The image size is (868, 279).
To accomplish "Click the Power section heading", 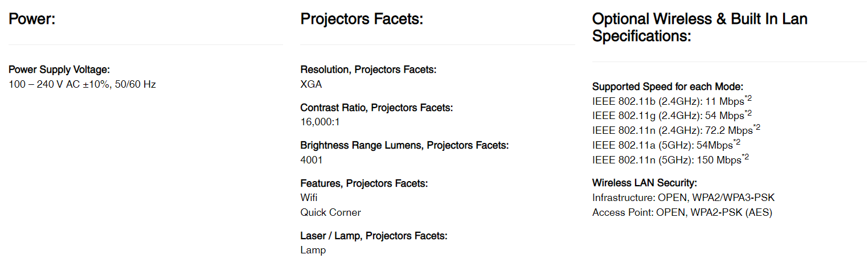I will tap(32, 19).
